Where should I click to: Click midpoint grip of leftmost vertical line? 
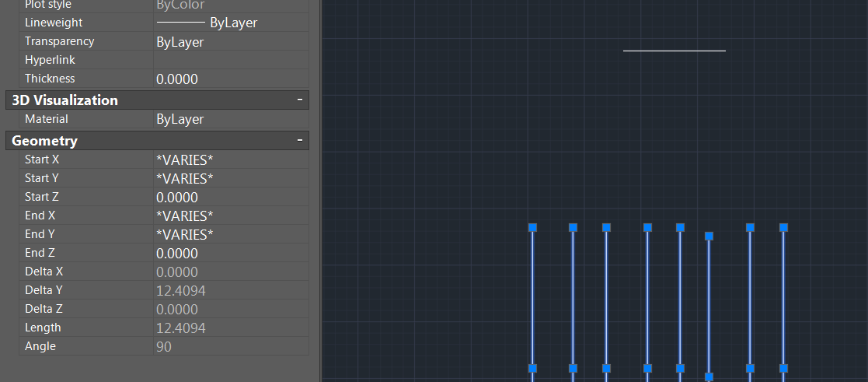click(x=532, y=368)
